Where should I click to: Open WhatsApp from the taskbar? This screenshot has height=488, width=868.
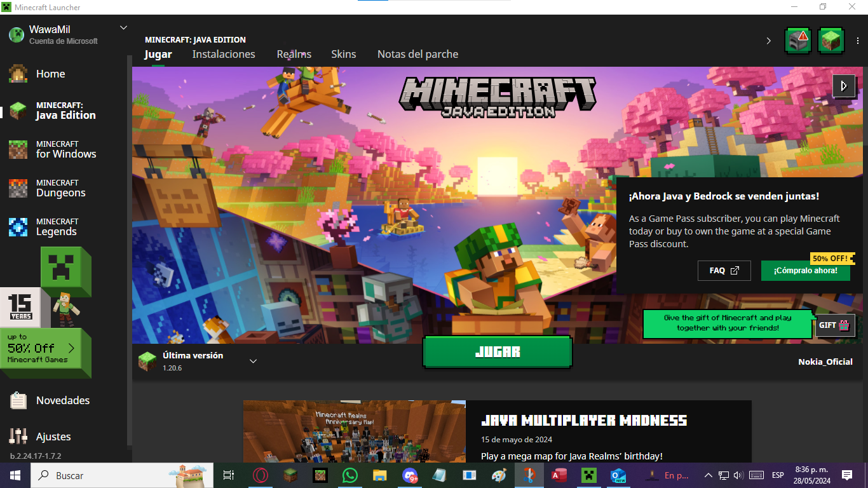point(349,475)
